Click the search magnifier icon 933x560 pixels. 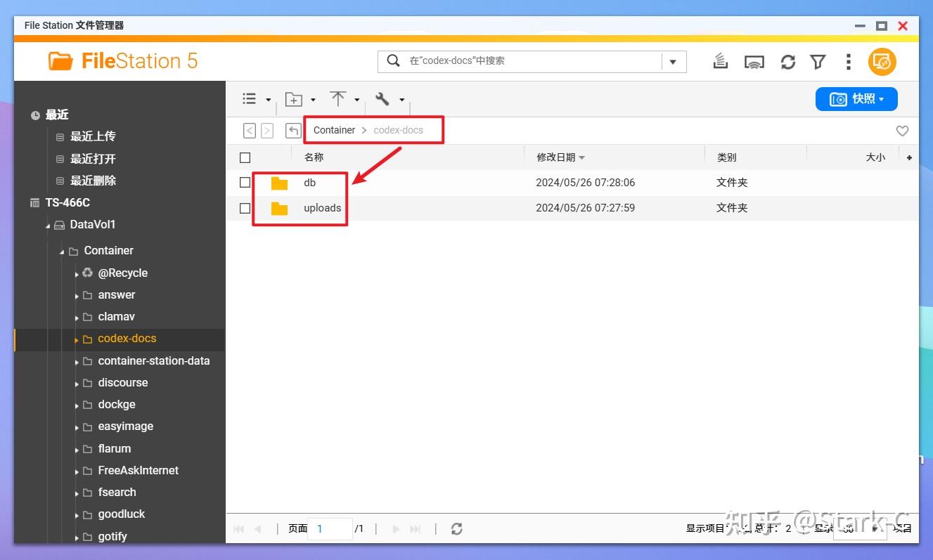[393, 60]
